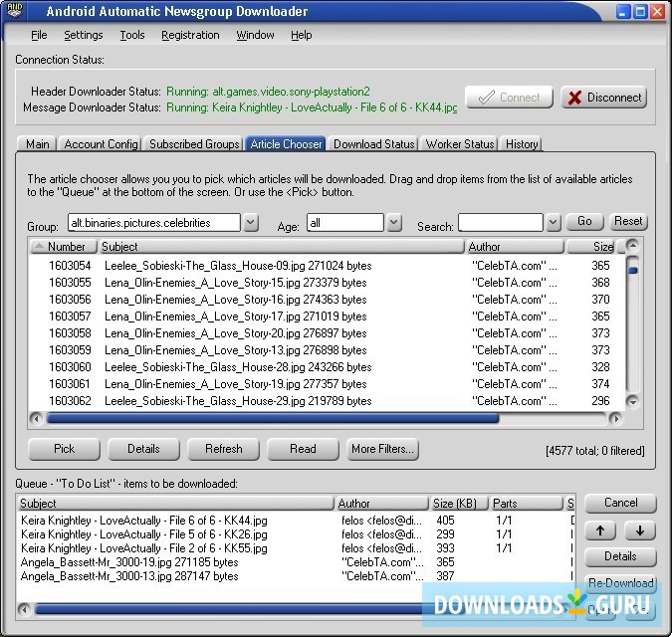Click article list scroll up arrow
This screenshot has height=637, width=672.
[x=632, y=245]
